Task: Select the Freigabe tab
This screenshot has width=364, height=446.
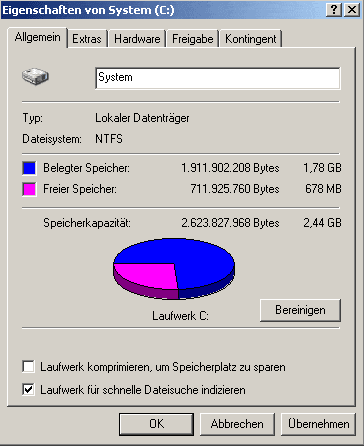Action: 192,39
